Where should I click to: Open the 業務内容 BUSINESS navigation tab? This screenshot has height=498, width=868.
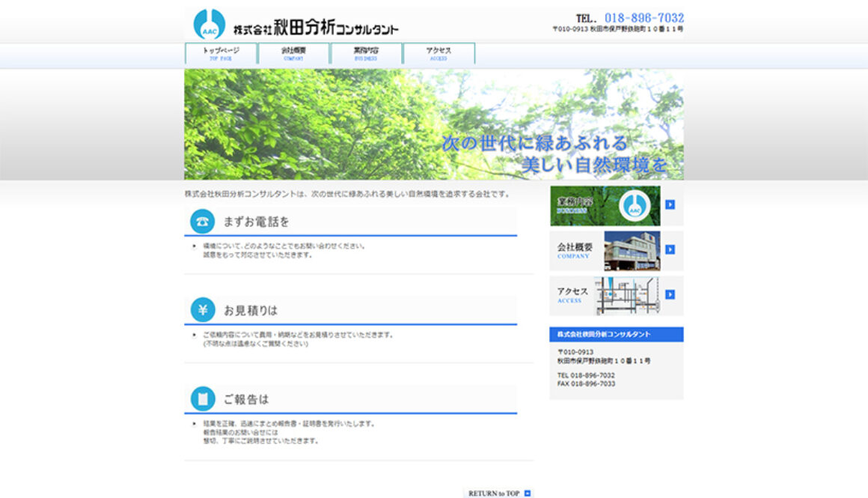coord(366,54)
